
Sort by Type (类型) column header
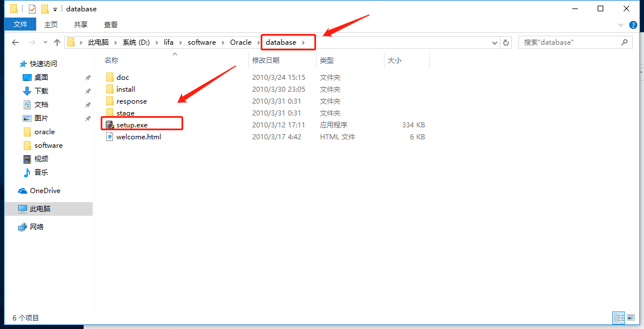pyautogui.click(x=326, y=61)
